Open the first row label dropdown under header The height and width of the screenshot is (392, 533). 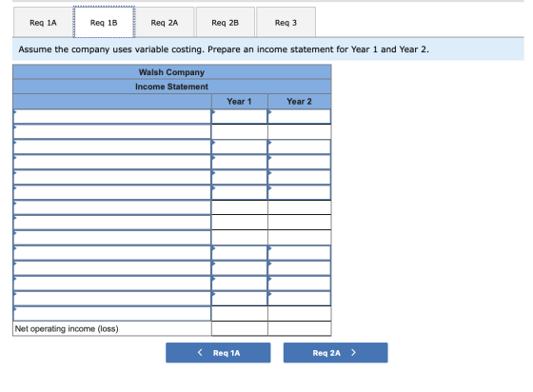pyautogui.click(x=112, y=116)
